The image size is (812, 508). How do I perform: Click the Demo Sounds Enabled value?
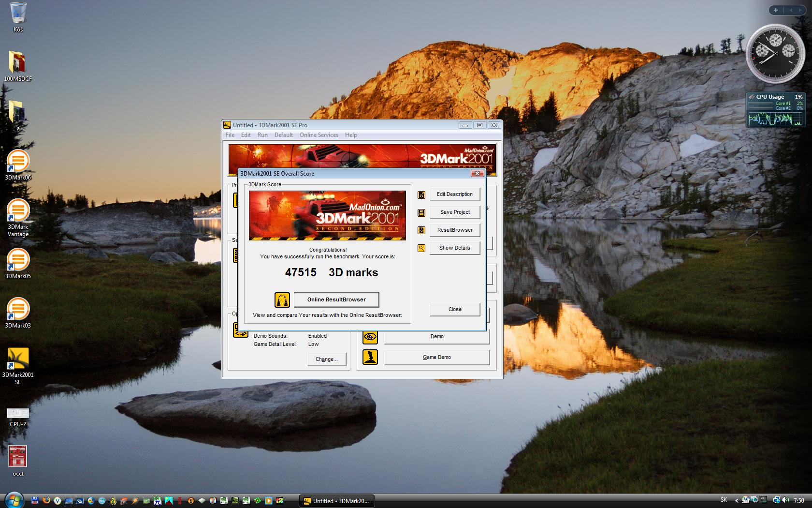(x=318, y=336)
